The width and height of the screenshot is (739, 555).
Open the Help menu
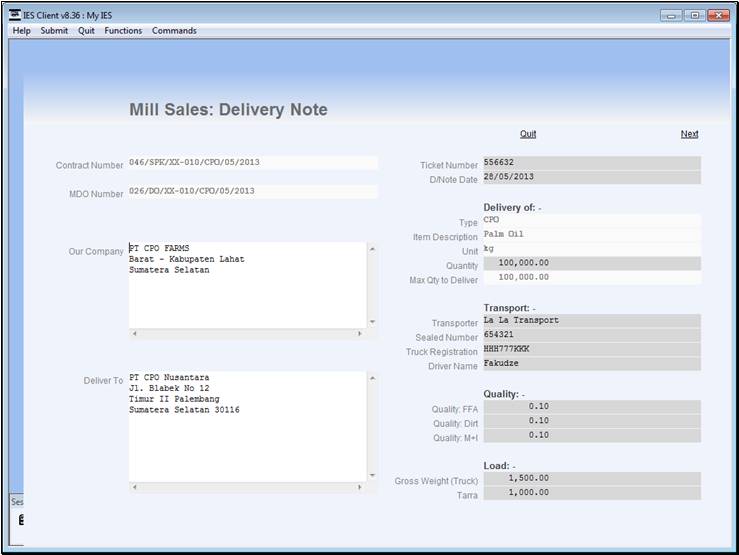tap(21, 31)
